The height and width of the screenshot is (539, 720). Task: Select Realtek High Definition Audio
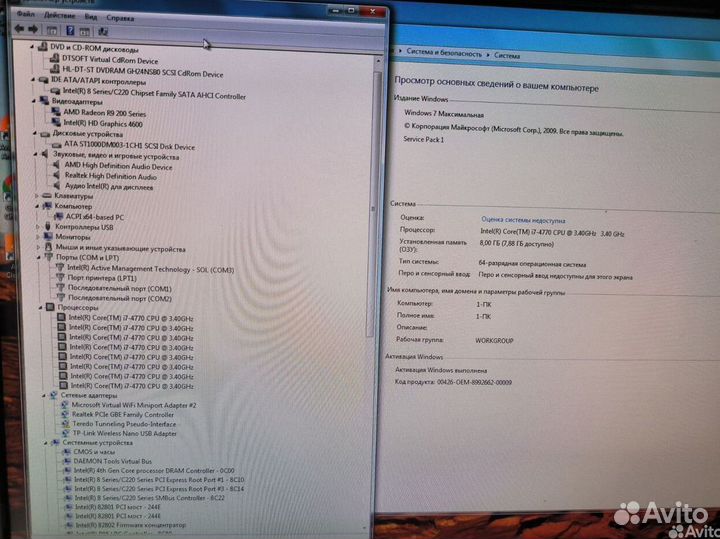111,176
